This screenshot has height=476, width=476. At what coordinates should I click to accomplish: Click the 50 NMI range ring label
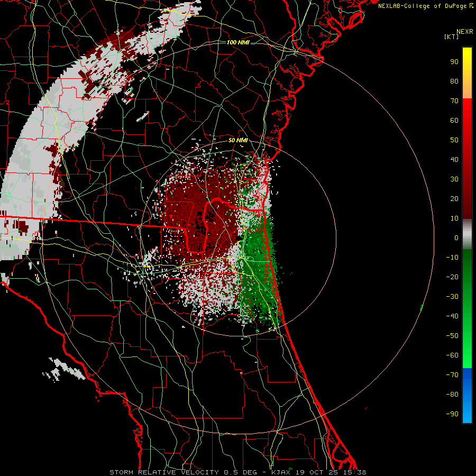pyautogui.click(x=238, y=140)
